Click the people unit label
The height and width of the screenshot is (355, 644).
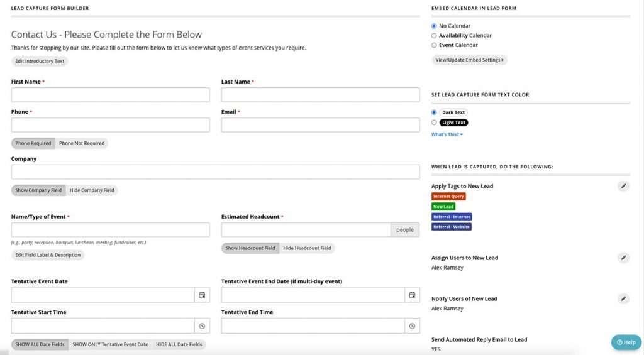pyautogui.click(x=405, y=230)
